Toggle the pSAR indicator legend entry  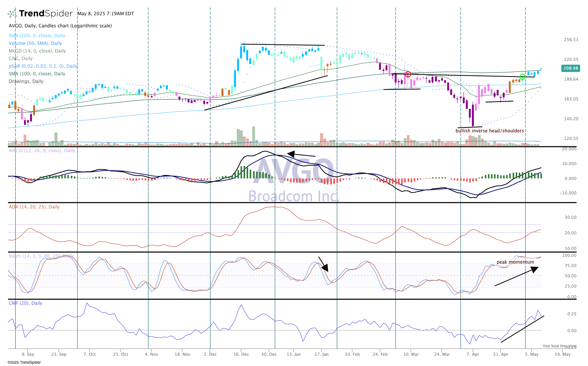pos(43,66)
